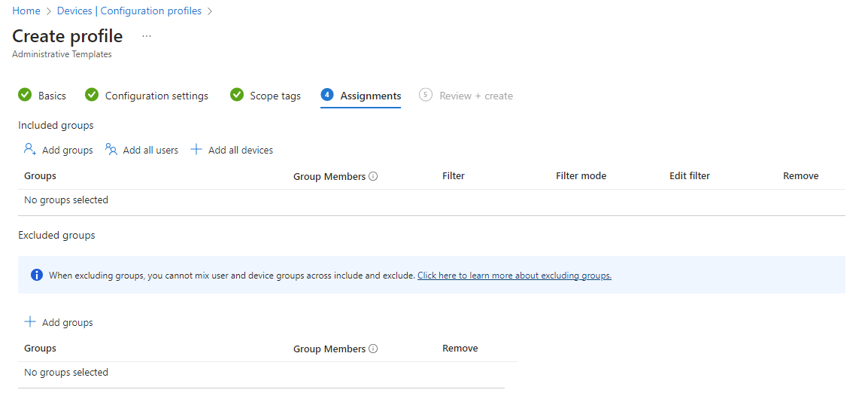Screen dimensions: 868x402
Task: Navigate to Home breadcrumb link
Action: click(x=26, y=11)
